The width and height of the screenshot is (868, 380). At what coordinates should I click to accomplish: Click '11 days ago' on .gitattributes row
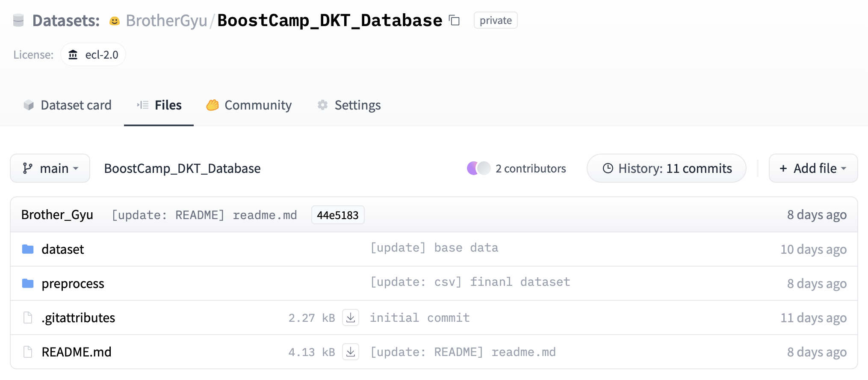pyautogui.click(x=813, y=318)
